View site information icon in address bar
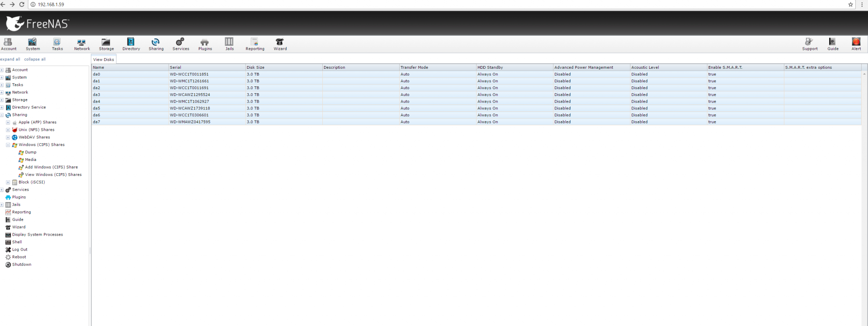 (x=33, y=5)
